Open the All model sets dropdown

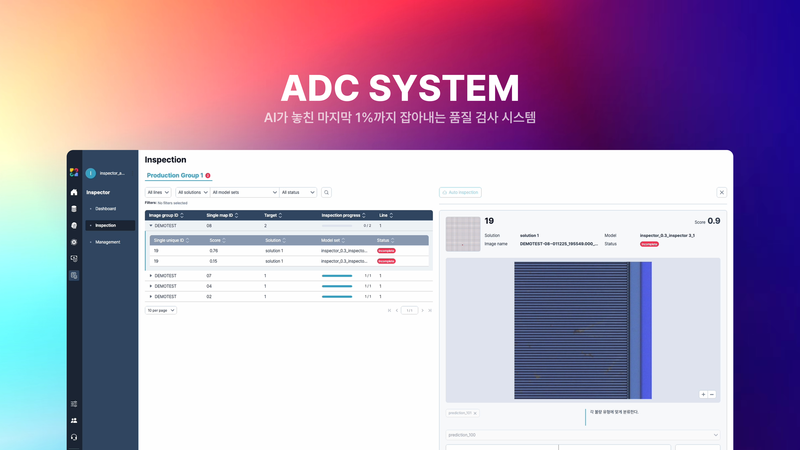(x=243, y=192)
